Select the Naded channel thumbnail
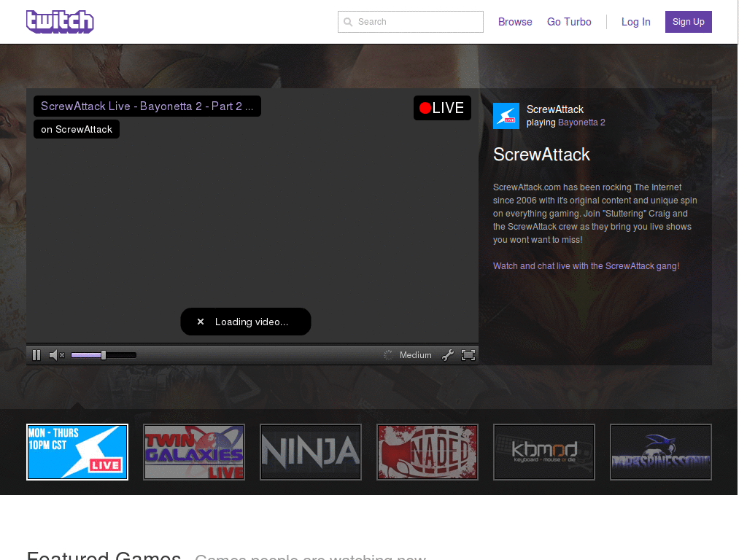Image resolution: width=747 pixels, height=560 pixels. pos(427,452)
